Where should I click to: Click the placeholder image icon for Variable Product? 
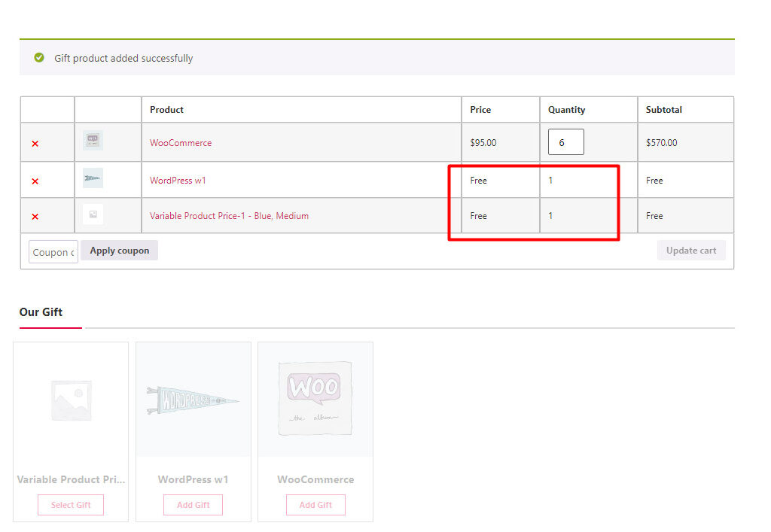coord(93,214)
